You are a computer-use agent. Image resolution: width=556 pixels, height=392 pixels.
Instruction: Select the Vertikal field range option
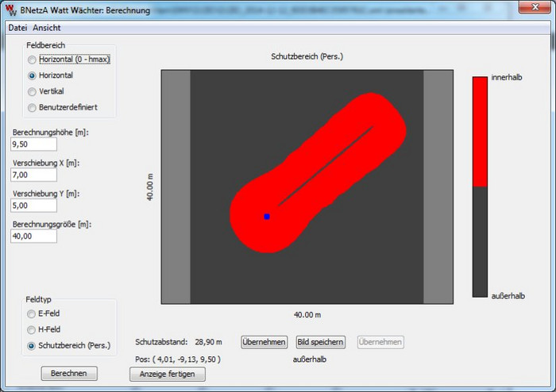point(33,91)
